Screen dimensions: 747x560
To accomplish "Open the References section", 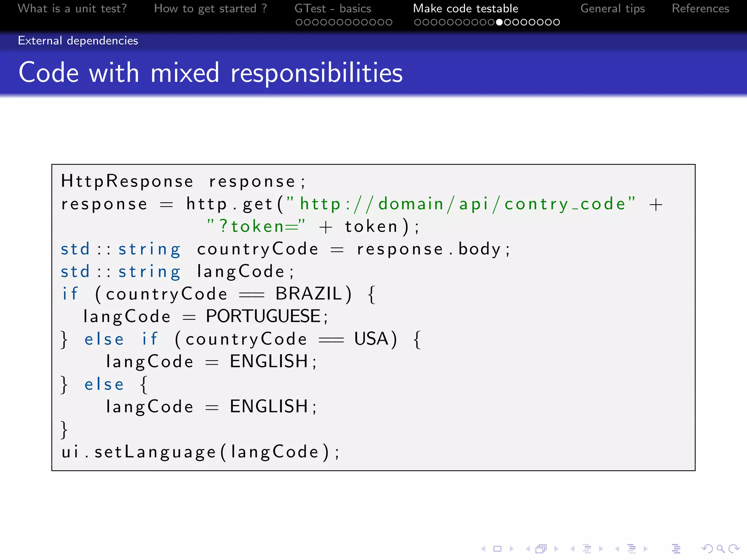I will coord(700,8).
